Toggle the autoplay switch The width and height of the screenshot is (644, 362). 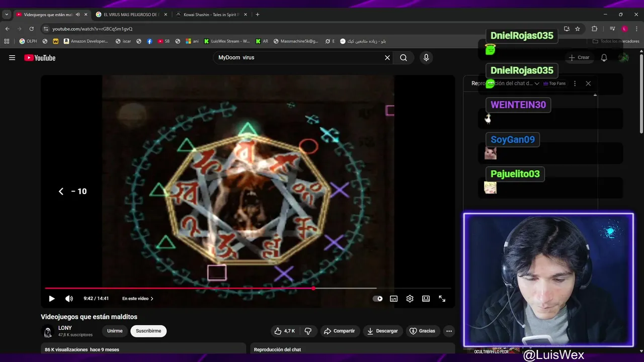tap(377, 299)
